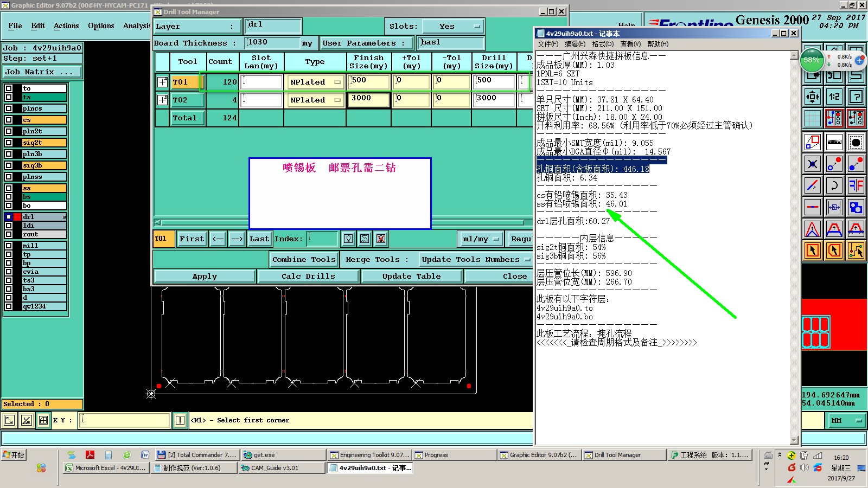Click the 1:2 zoom scale icon

tap(834, 97)
